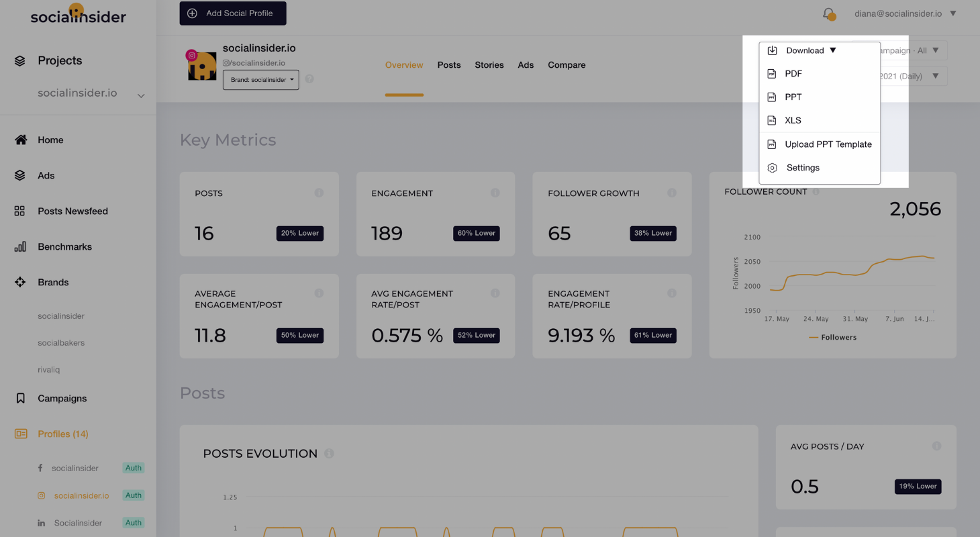Click the Projects layers icon
The height and width of the screenshot is (537, 980).
click(x=19, y=61)
